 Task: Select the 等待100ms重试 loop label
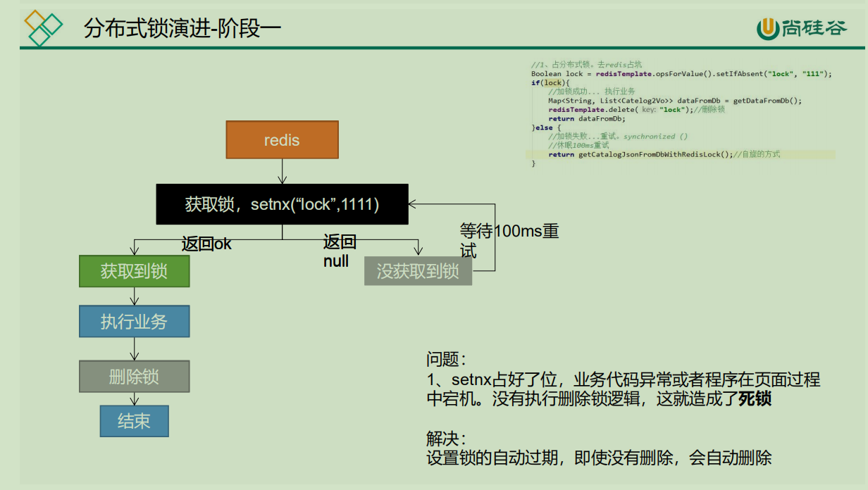pyautogui.click(x=509, y=241)
